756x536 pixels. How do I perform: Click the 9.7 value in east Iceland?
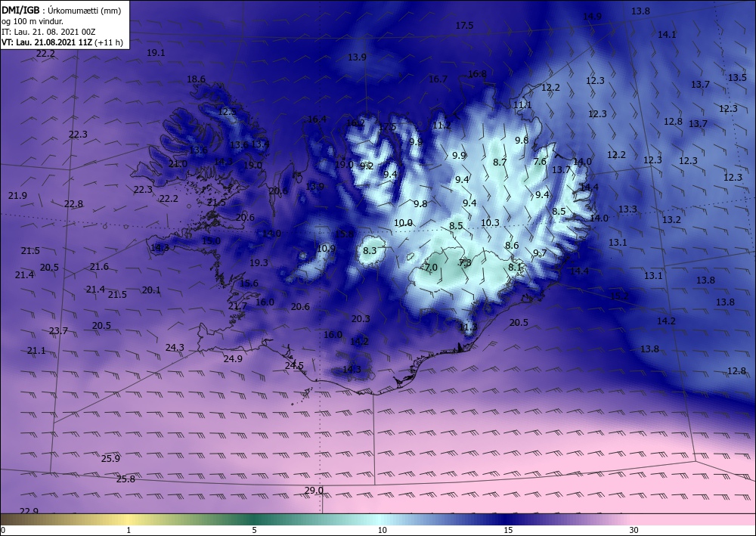click(x=540, y=253)
